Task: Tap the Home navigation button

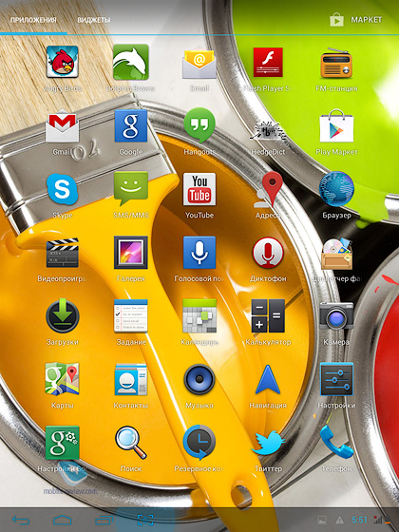Action: coord(62,520)
